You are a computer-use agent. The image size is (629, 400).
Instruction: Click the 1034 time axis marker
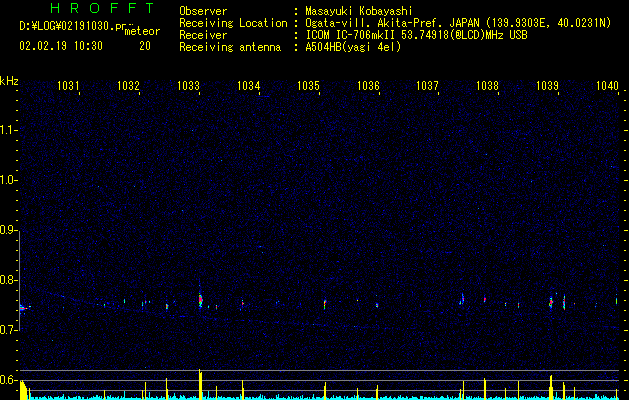pyautogui.click(x=248, y=85)
